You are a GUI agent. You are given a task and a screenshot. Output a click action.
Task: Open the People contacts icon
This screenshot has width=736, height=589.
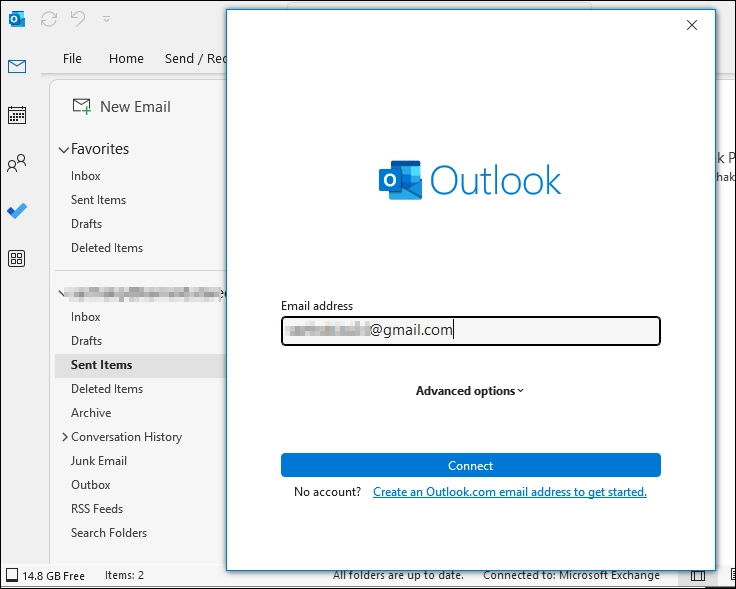click(17, 163)
